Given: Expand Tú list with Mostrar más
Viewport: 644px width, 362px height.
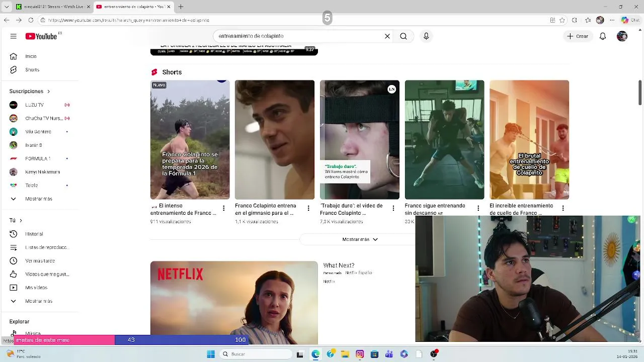Looking at the screenshot, I should point(40,301).
